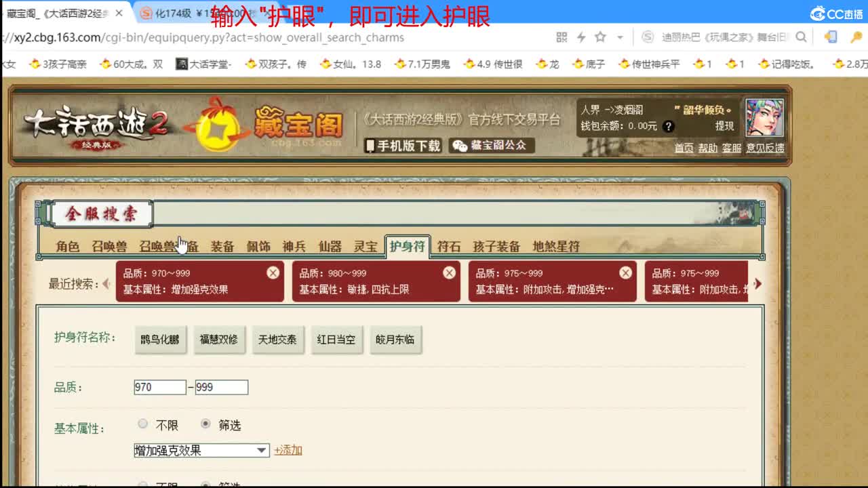Switch to the 神兵 search tab
This screenshot has width=868, height=488.
tap(294, 247)
